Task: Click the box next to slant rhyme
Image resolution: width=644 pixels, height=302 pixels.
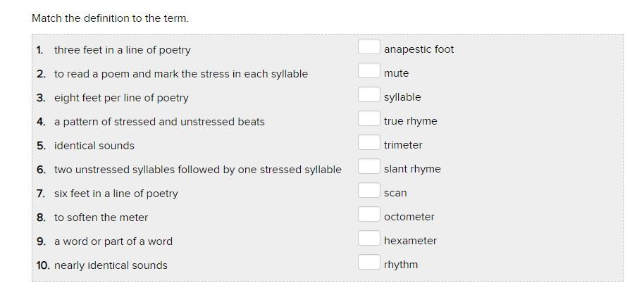Action: 369,167
